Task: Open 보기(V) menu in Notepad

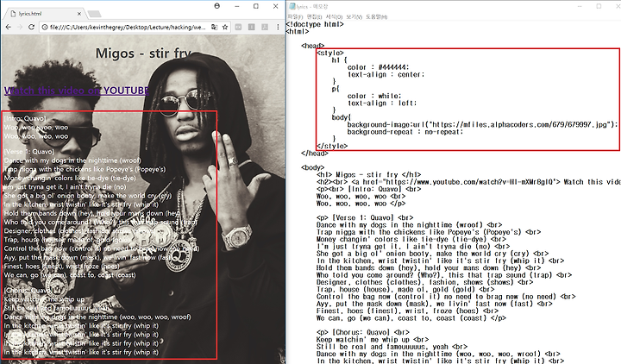Action: (x=354, y=17)
